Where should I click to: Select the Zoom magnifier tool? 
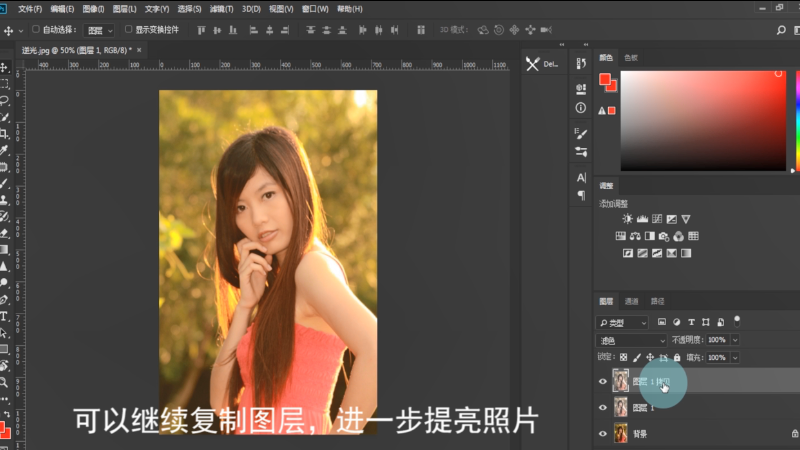coord(5,382)
